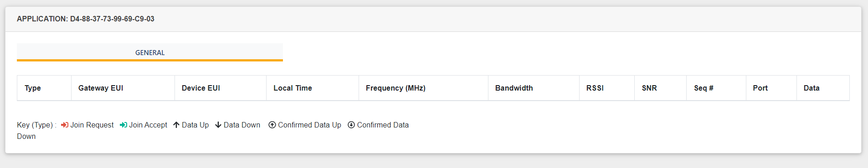
Task: Click the Frequency (MHz) column header
Action: pyautogui.click(x=423, y=88)
